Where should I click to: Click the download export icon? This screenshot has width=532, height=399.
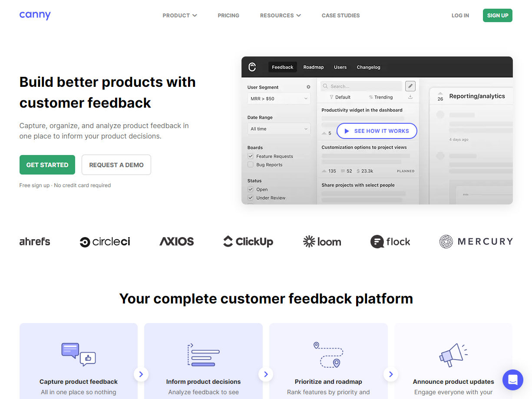410,97
